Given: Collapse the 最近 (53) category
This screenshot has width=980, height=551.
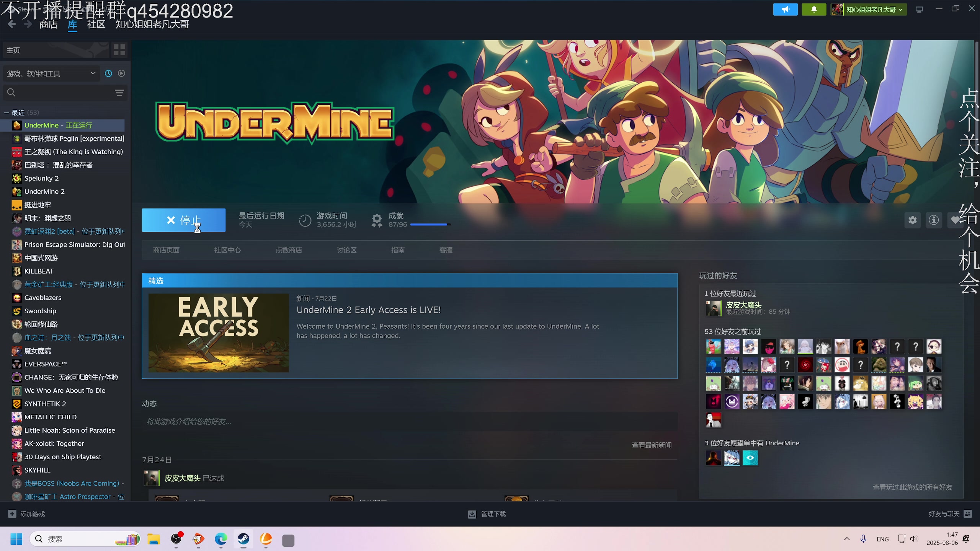Looking at the screenshot, I should 7,112.
